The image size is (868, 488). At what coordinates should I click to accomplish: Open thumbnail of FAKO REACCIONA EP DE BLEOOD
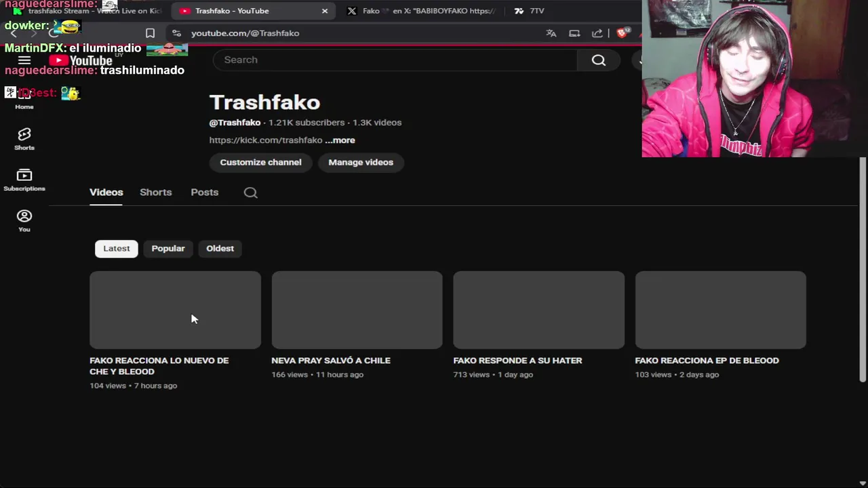click(720, 310)
